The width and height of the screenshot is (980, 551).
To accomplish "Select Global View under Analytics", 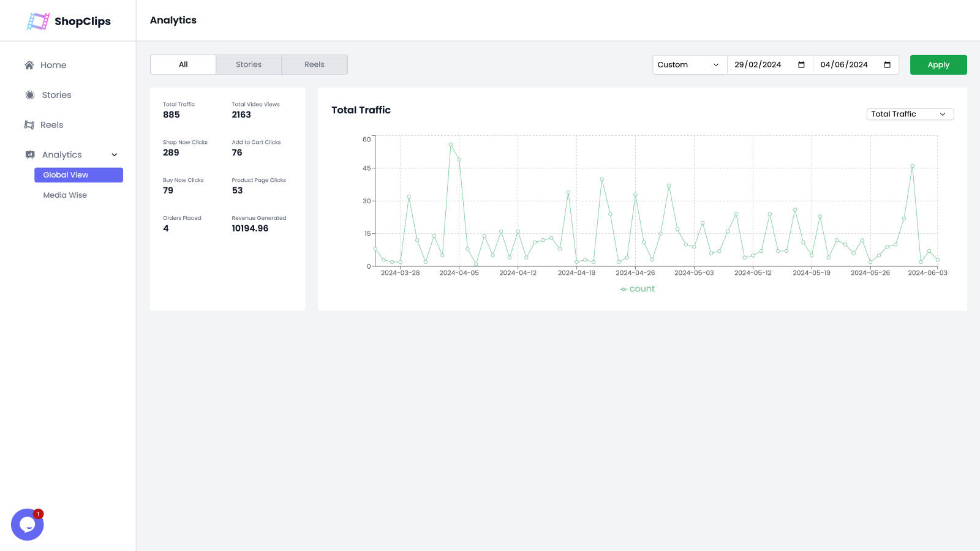I will point(78,174).
